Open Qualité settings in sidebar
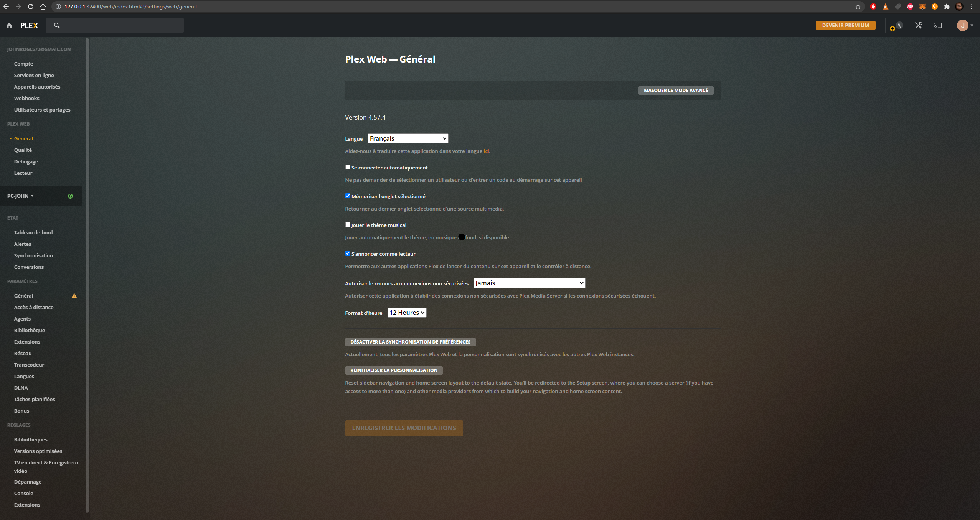Screen dimensions: 980x520 (x=23, y=150)
